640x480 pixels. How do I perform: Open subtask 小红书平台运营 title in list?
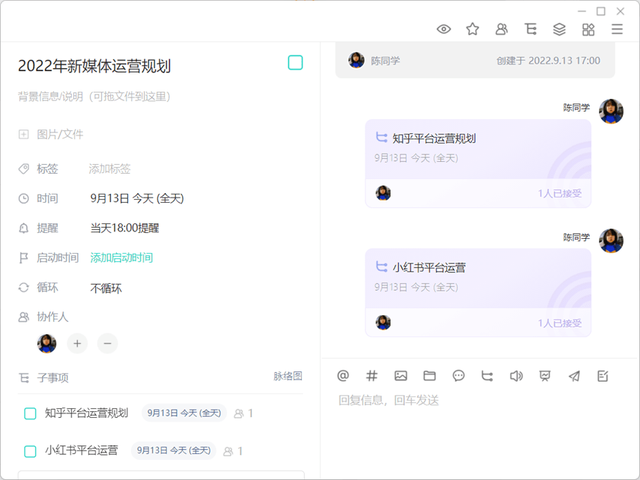pos(81,451)
